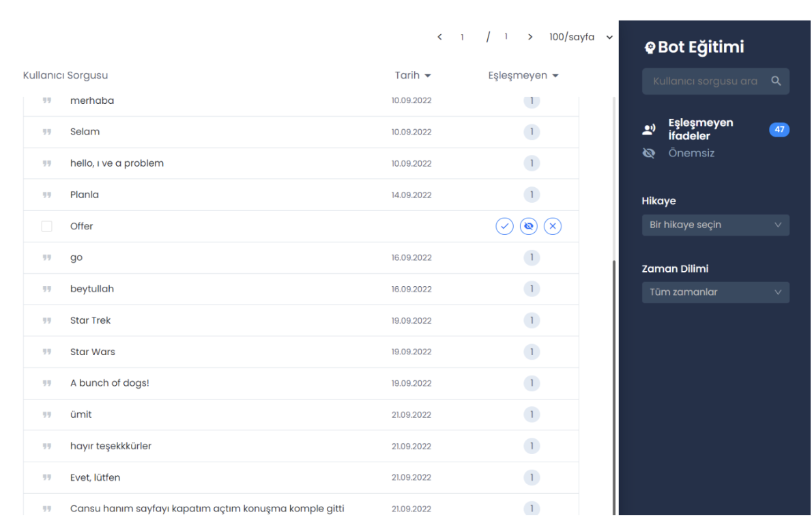Expand the Bir hikaye seçin dropdown
This screenshot has width=812, height=519.
click(x=715, y=225)
